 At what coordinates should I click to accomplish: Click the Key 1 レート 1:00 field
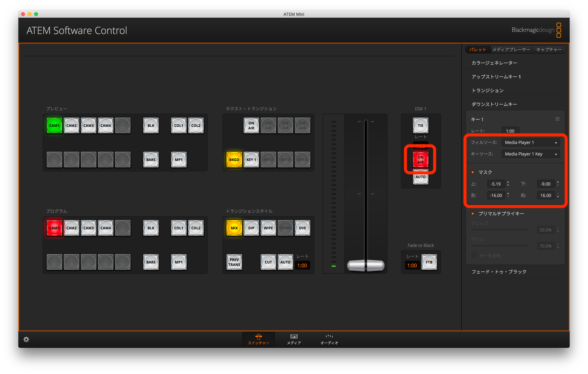pyautogui.click(x=510, y=131)
